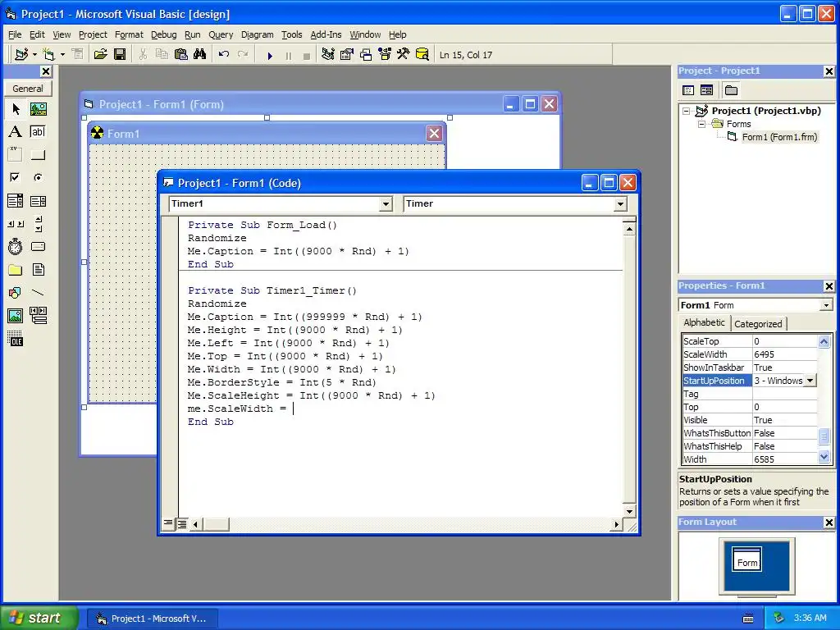Undo the last edit from the toolbar
Viewport: 840px width, 630px height.
[224, 55]
